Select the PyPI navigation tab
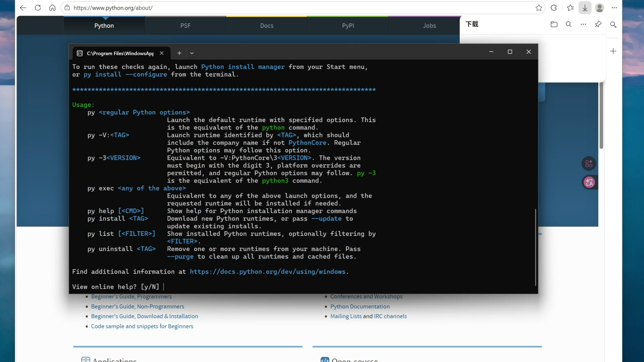Viewport: 644px width, 362px height. click(348, 25)
